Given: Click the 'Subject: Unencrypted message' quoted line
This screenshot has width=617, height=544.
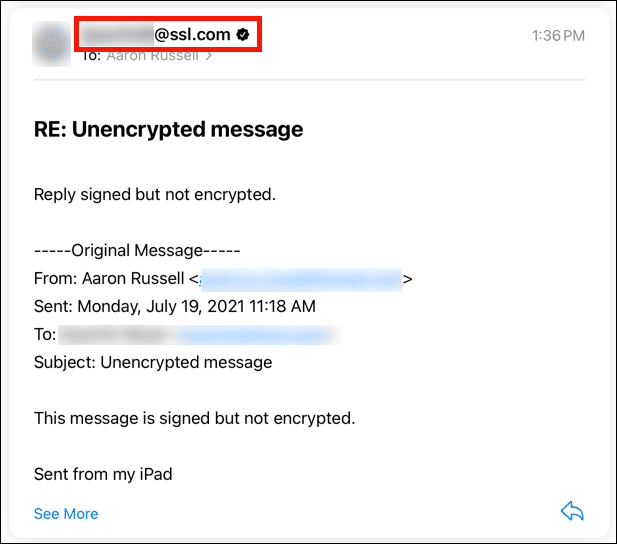Looking at the screenshot, I should [x=152, y=362].
